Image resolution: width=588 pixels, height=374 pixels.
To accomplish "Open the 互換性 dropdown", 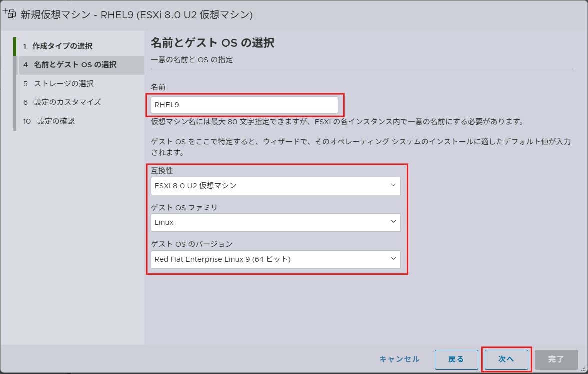I will coord(275,186).
